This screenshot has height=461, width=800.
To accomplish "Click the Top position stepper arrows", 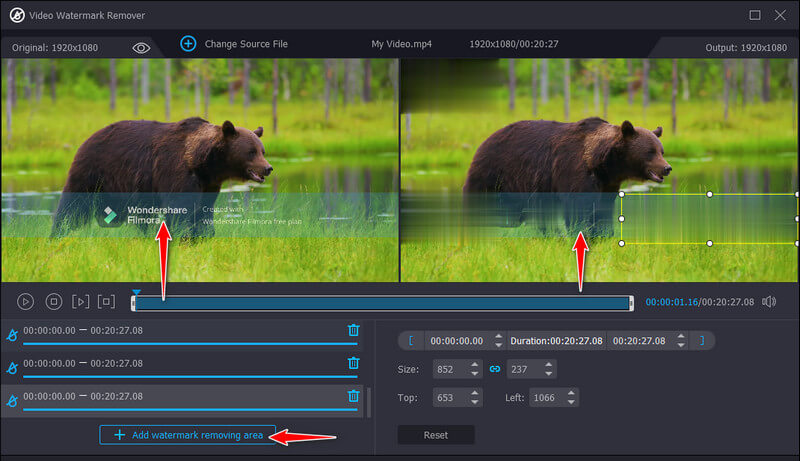I will point(475,398).
